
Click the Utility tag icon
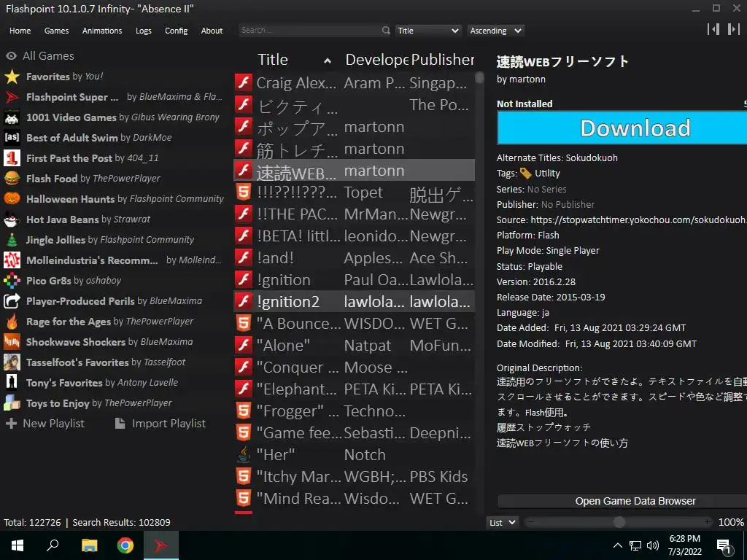click(525, 174)
